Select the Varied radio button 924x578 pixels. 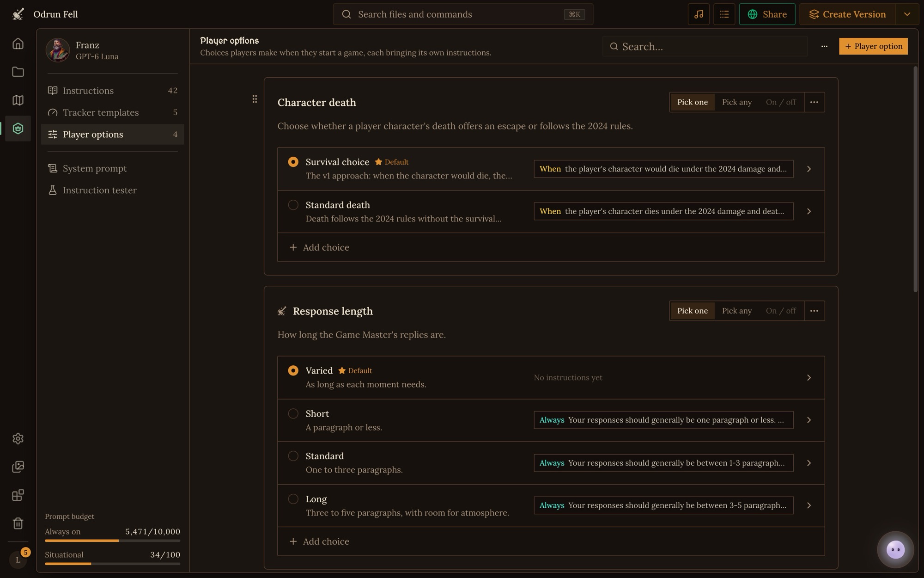click(x=293, y=371)
